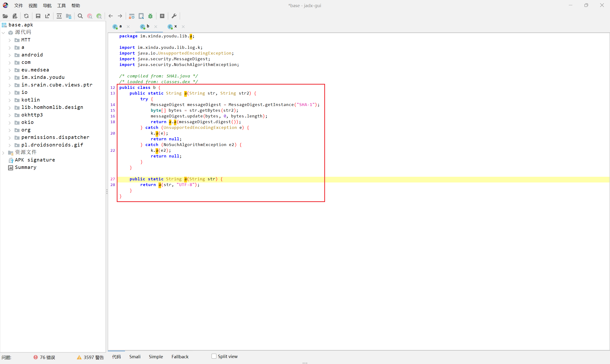This screenshot has height=364, width=610.
Task: Select the base.apk root node
Action: tap(20, 25)
